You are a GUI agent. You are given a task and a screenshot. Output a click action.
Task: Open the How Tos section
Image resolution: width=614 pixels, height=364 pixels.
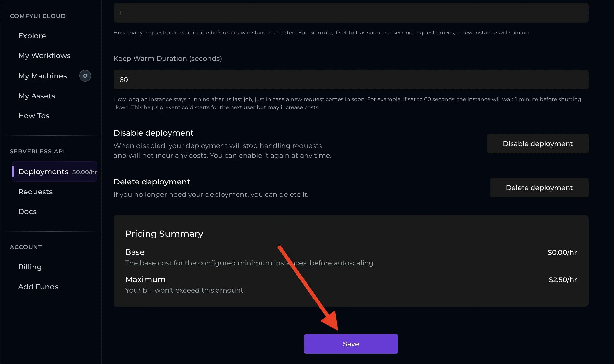[34, 116]
